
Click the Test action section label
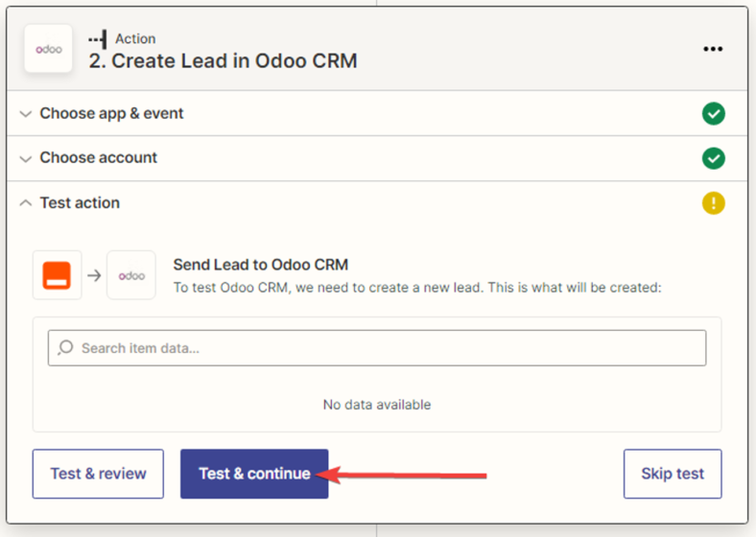(80, 202)
